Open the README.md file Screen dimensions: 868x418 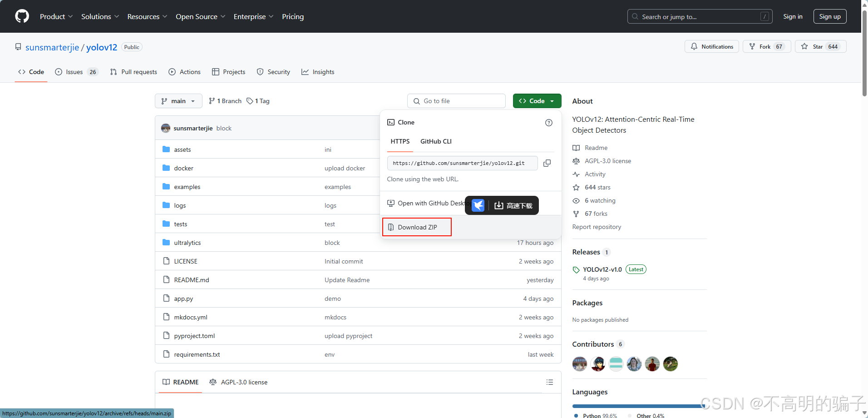192,280
